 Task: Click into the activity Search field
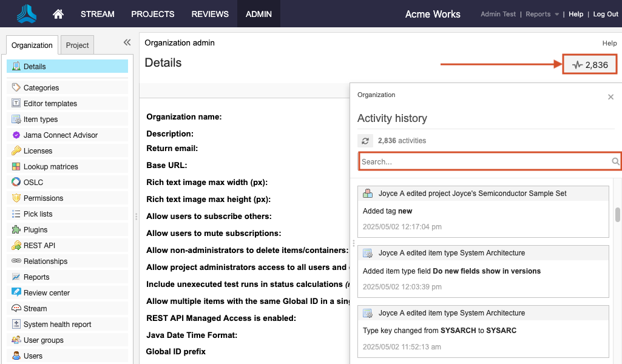pos(484,161)
